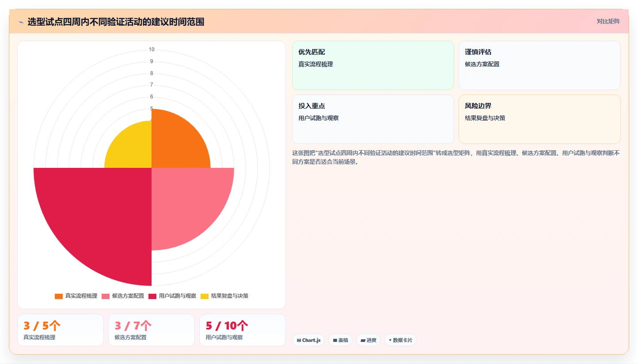
Task: Click the axis label 10 on chart
Action: [152, 49]
